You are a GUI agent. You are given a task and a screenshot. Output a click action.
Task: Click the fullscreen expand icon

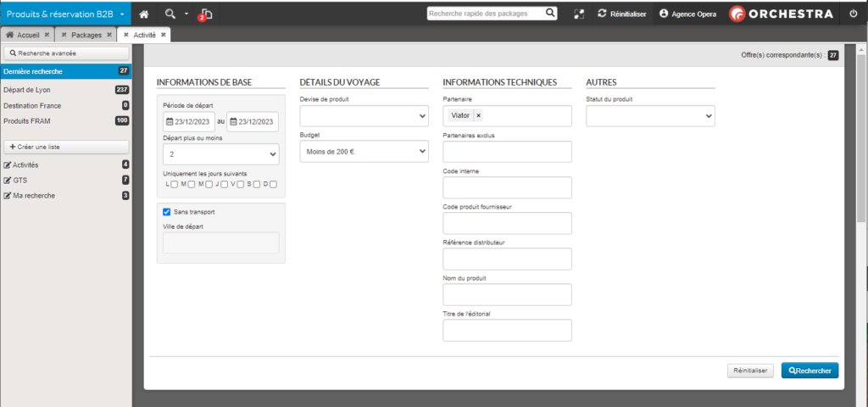click(x=579, y=14)
